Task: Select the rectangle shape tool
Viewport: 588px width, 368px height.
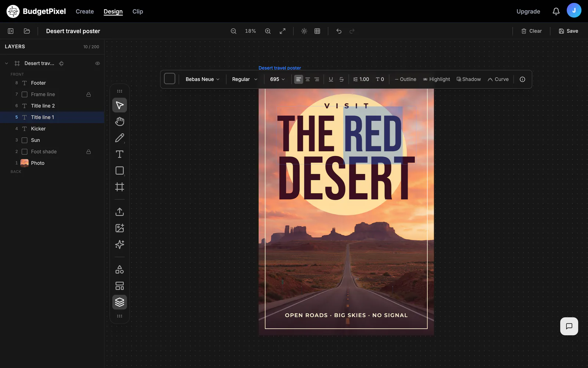Action: point(119,171)
